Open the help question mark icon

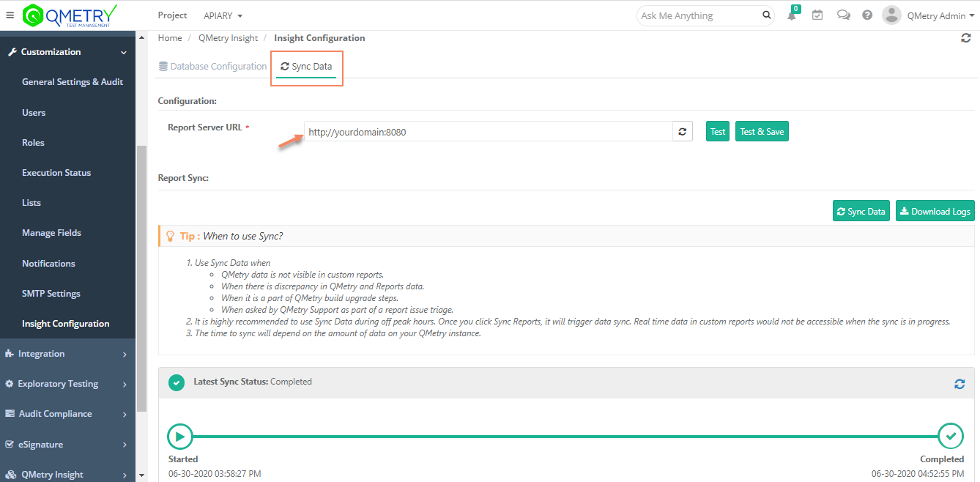click(x=867, y=15)
